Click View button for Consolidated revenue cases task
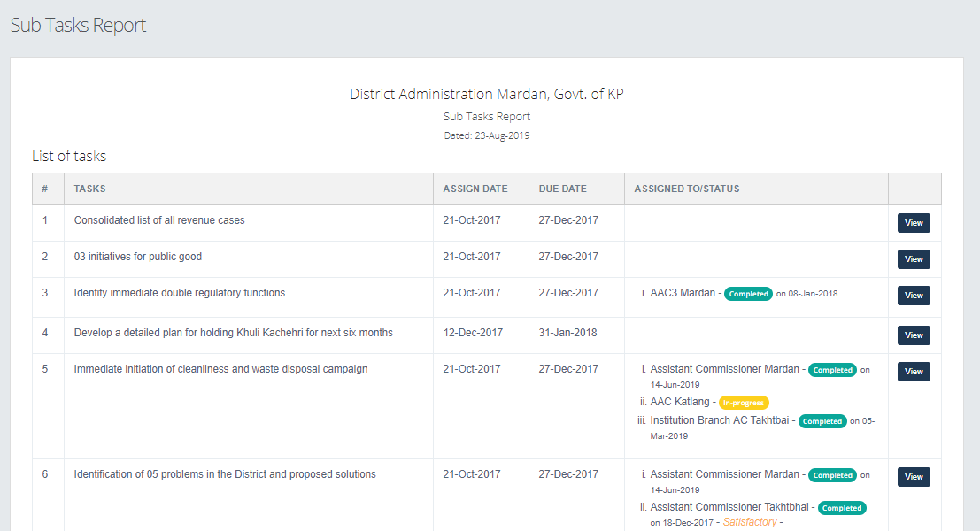 pos(914,223)
